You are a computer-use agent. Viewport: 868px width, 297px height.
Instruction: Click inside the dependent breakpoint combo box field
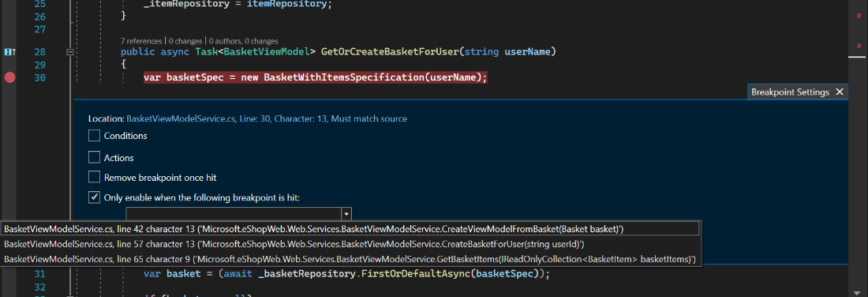click(234, 213)
